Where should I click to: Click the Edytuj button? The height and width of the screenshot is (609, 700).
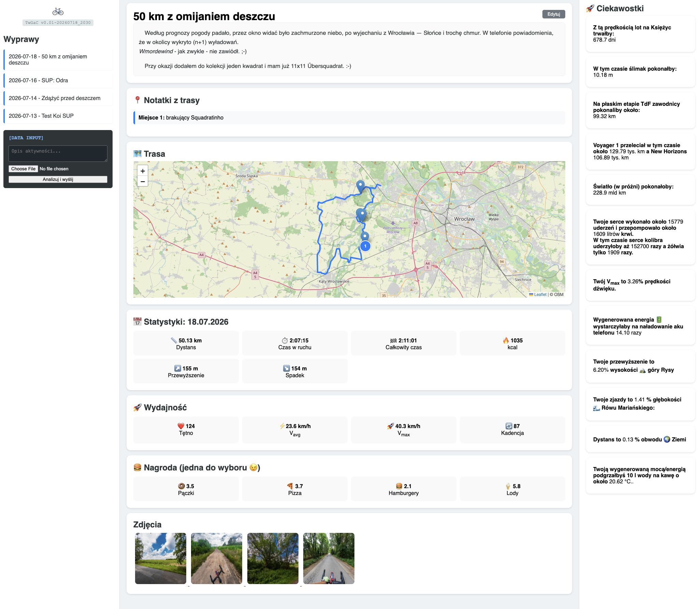pyautogui.click(x=554, y=14)
